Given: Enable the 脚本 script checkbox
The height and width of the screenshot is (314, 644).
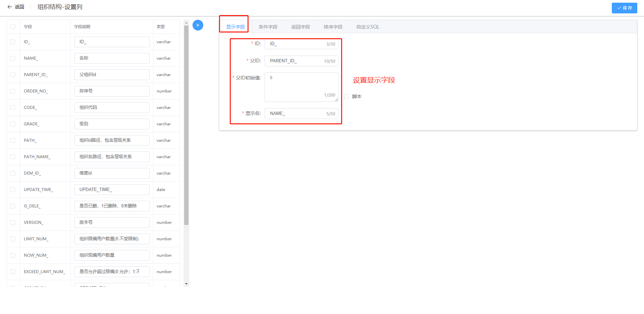Looking at the screenshot, I should pyautogui.click(x=346, y=97).
